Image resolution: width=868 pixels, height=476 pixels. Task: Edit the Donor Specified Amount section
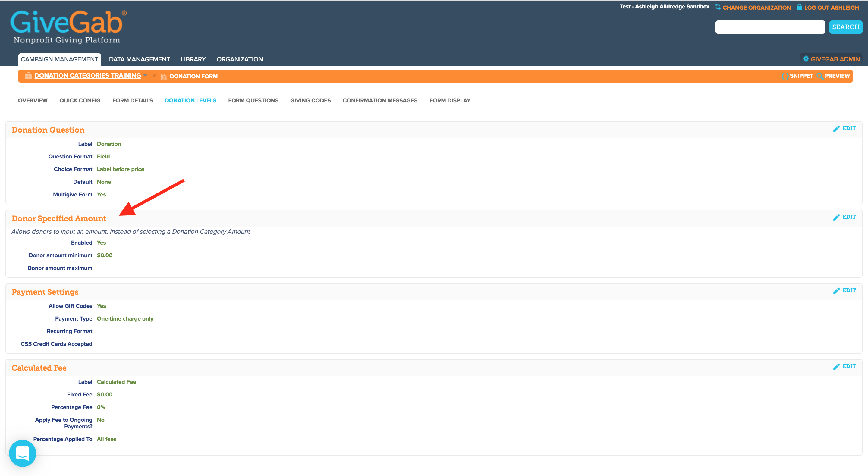click(x=849, y=217)
